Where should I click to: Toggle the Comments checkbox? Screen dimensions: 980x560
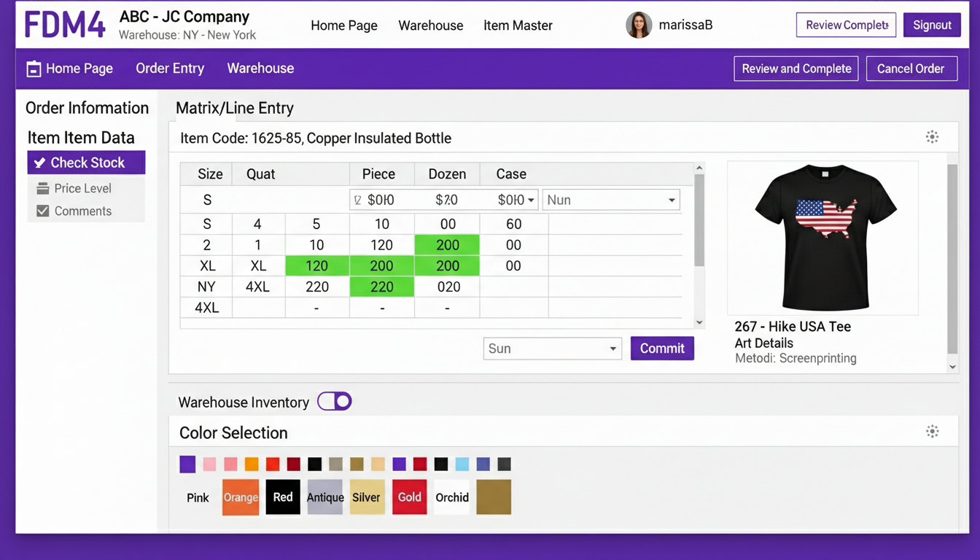pos(43,211)
